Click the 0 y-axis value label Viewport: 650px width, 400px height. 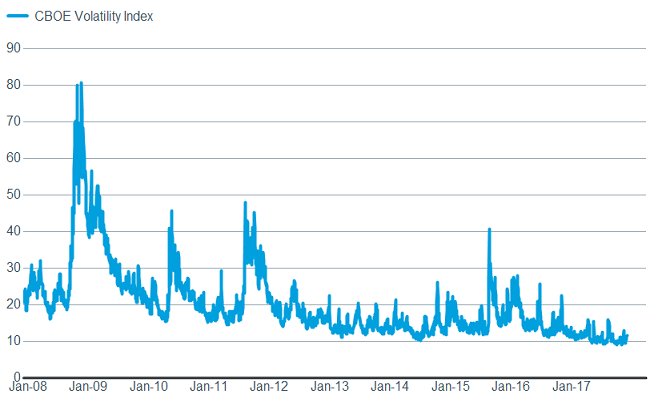point(16,376)
